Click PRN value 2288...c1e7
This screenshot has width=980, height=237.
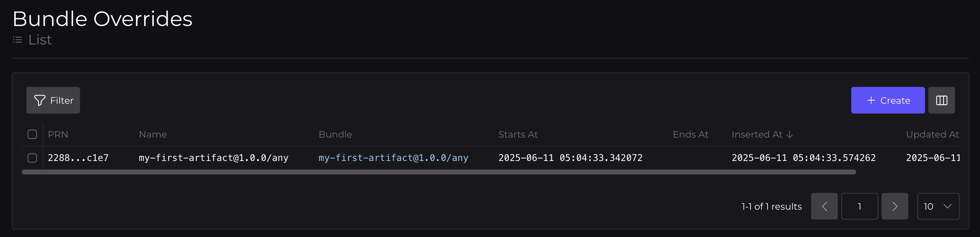click(78, 158)
